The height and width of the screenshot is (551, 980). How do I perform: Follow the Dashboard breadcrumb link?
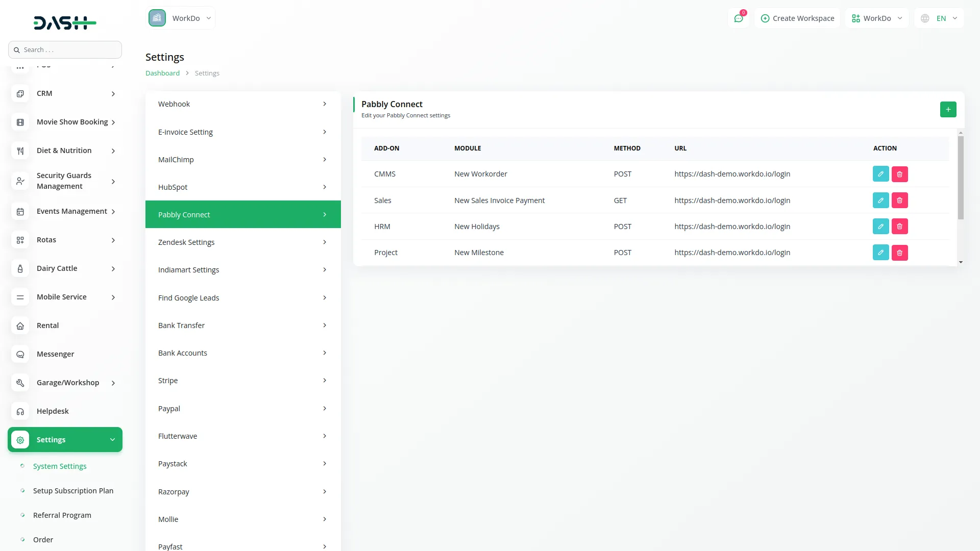(x=162, y=73)
